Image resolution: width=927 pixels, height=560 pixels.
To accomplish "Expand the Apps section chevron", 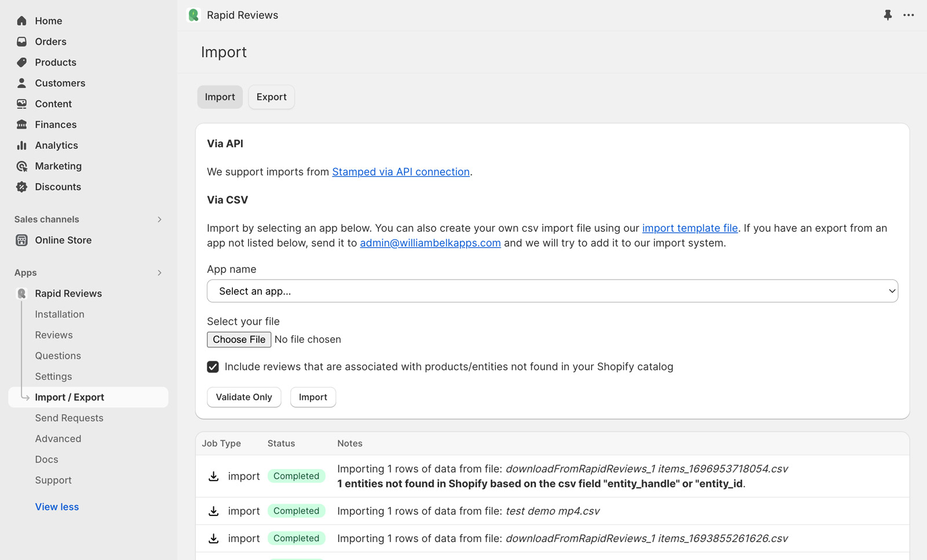I will pos(159,273).
